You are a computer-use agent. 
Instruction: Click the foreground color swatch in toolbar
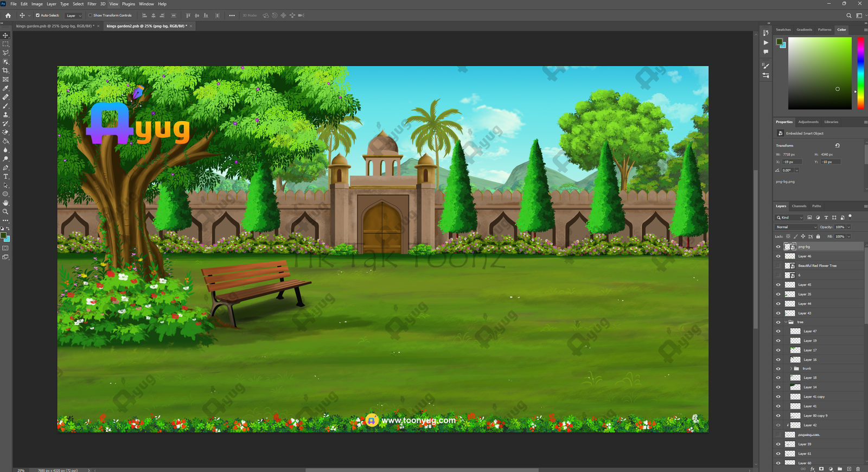coord(3,235)
